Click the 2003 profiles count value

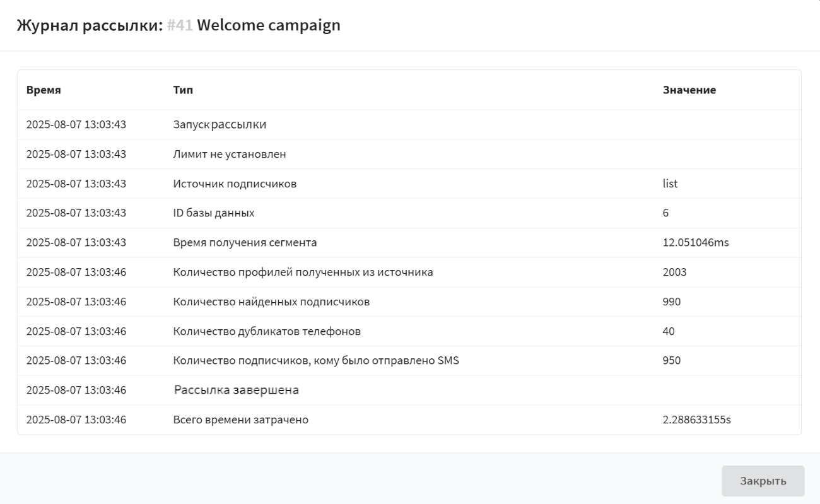coord(674,273)
